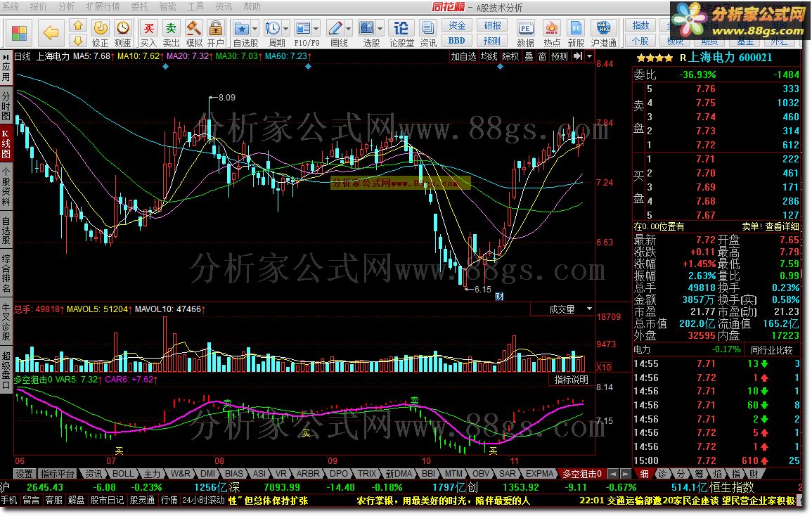Open the 资讯 (news) document icon
The image size is (812, 516).
click(427, 33)
